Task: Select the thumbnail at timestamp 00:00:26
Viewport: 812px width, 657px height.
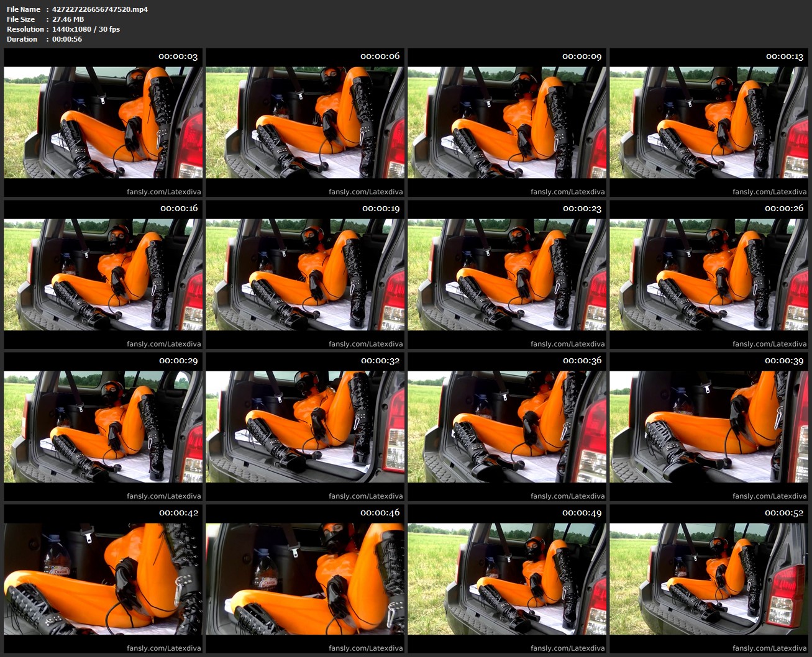Action: tap(709, 274)
